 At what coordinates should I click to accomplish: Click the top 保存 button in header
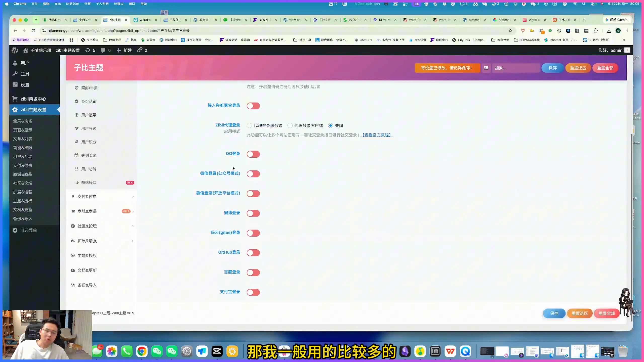tap(552, 68)
